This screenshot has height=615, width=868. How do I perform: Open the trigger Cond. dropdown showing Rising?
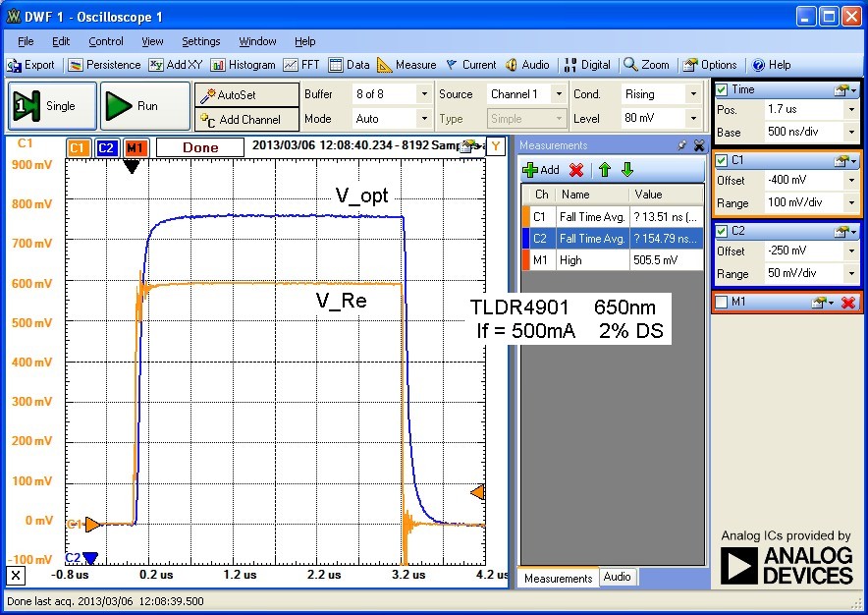pos(695,94)
